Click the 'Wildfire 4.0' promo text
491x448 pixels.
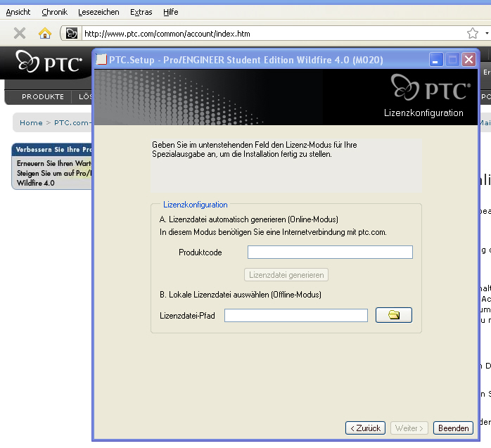35,183
